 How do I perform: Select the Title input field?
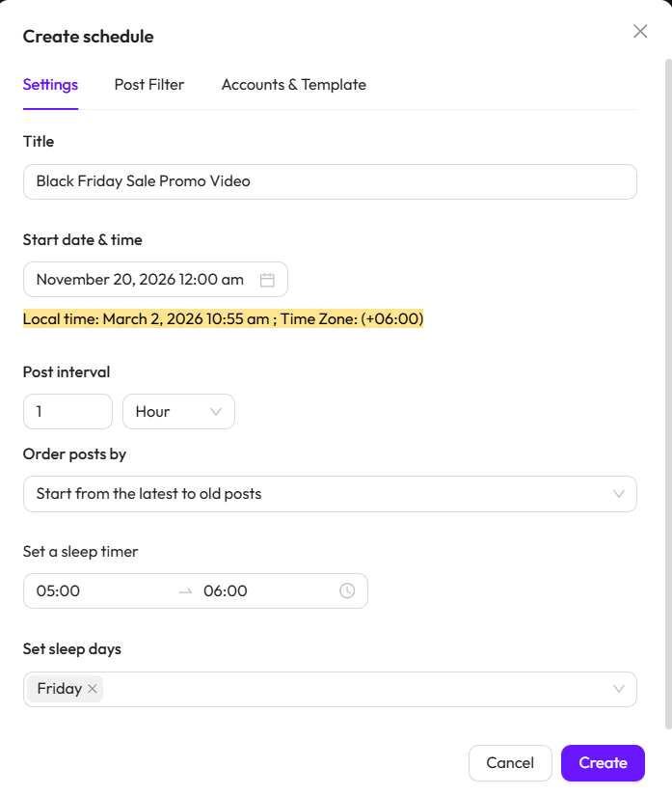pos(330,181)
